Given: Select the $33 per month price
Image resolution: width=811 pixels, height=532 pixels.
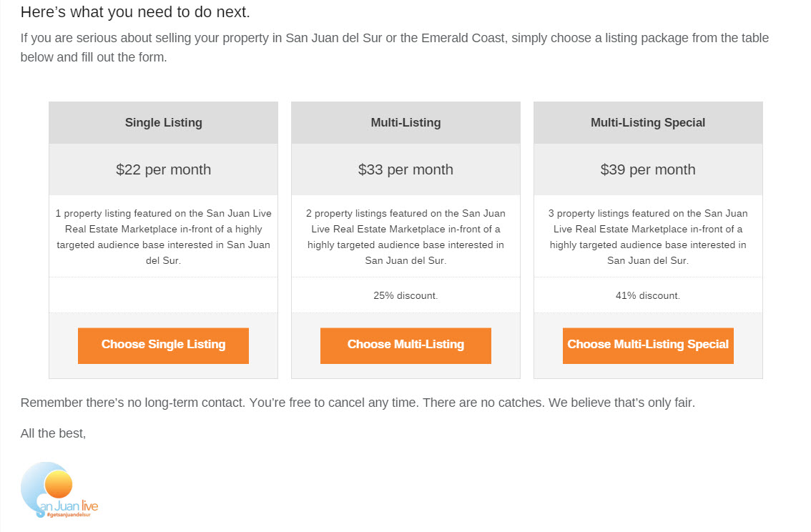Looking at the screenshot, I should [x=405, y=169].
